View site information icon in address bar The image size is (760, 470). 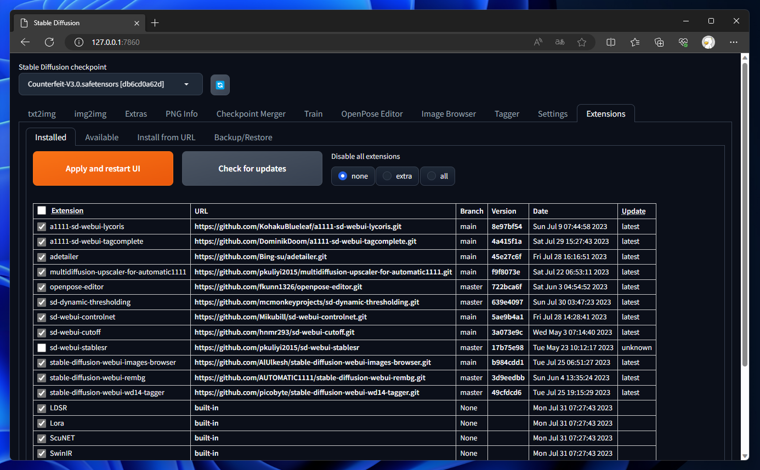(x=79, y=42)
